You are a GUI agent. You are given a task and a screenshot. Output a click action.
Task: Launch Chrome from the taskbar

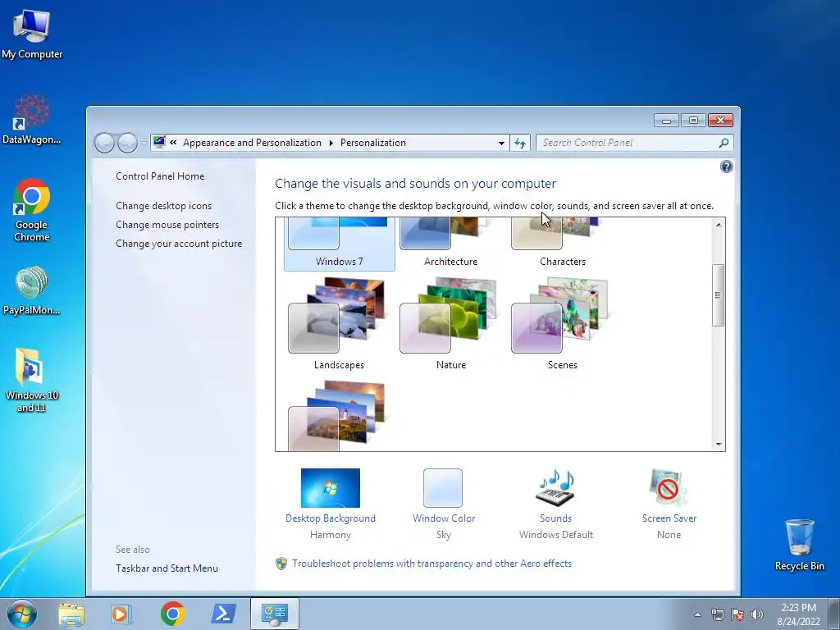(172, 614)
